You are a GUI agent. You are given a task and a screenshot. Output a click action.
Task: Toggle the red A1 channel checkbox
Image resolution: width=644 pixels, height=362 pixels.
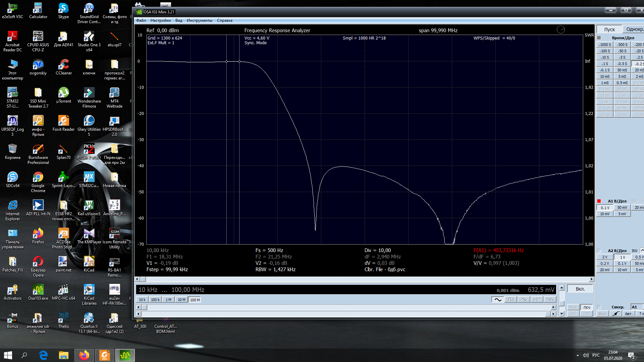point(599,201)
